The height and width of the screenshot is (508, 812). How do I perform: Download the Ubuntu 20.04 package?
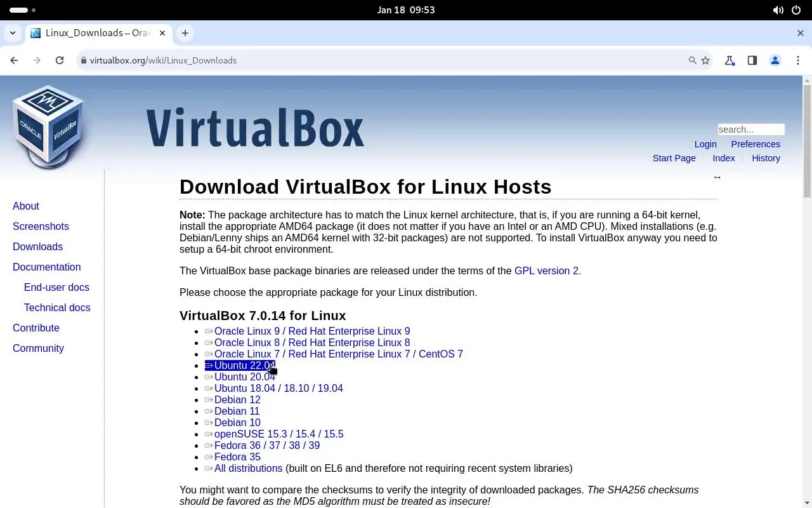[240, 377]
